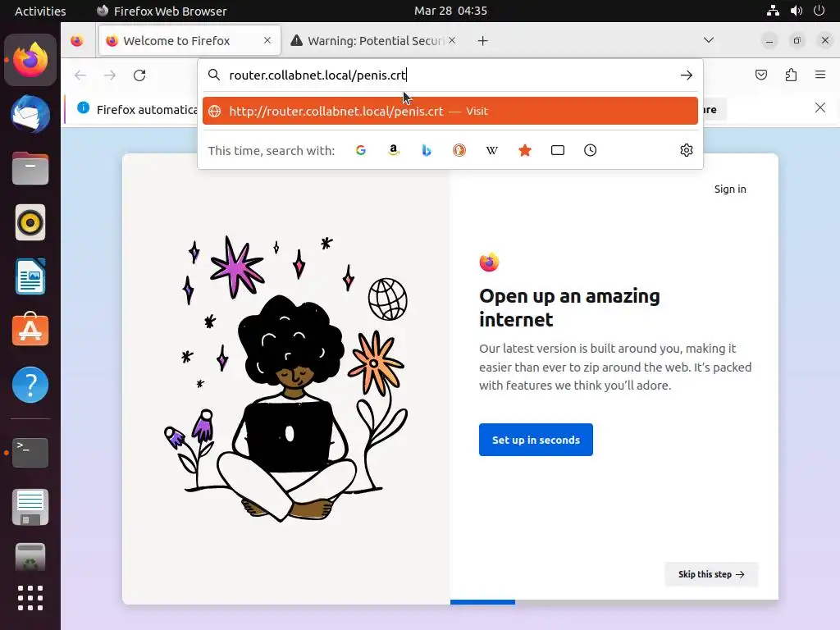The height and width of the screenshot is (630, 840).
Task: Click inside the address bar text field
Action: 450,75
